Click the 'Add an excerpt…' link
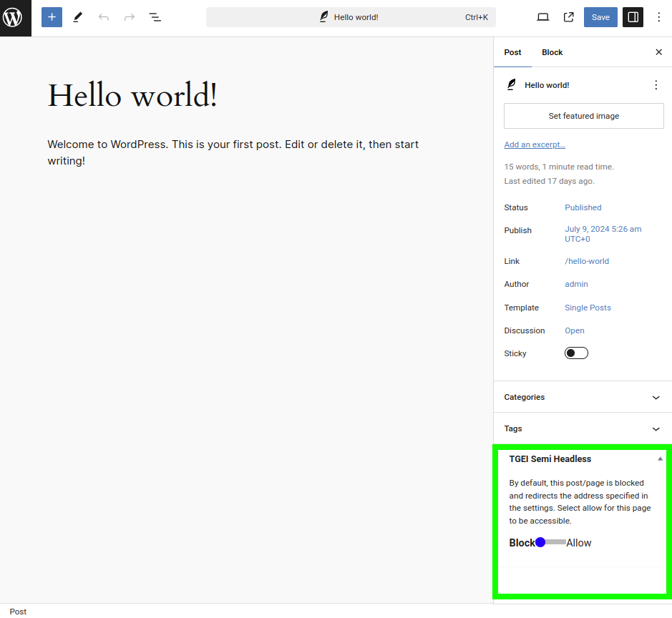Screen dimensions: 672x618 (x=535, y=144)
